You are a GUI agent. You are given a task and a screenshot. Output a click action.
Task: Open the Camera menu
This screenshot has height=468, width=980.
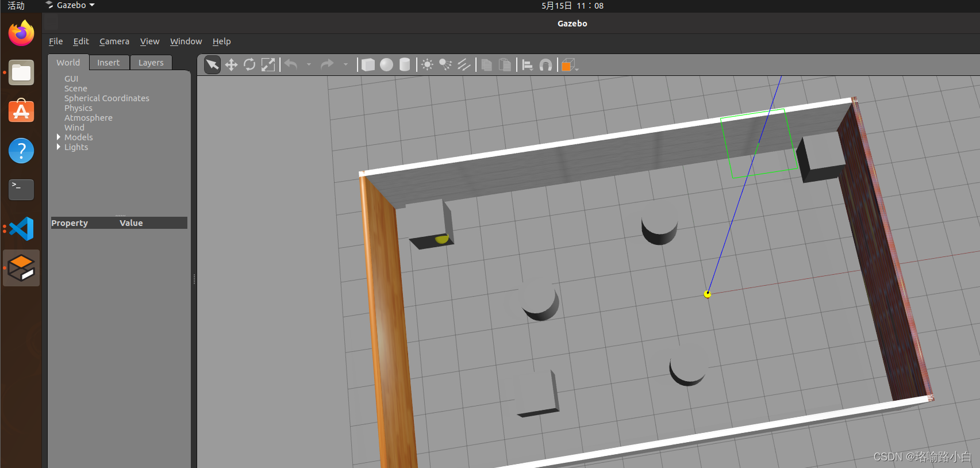click(x=114, y=41)
